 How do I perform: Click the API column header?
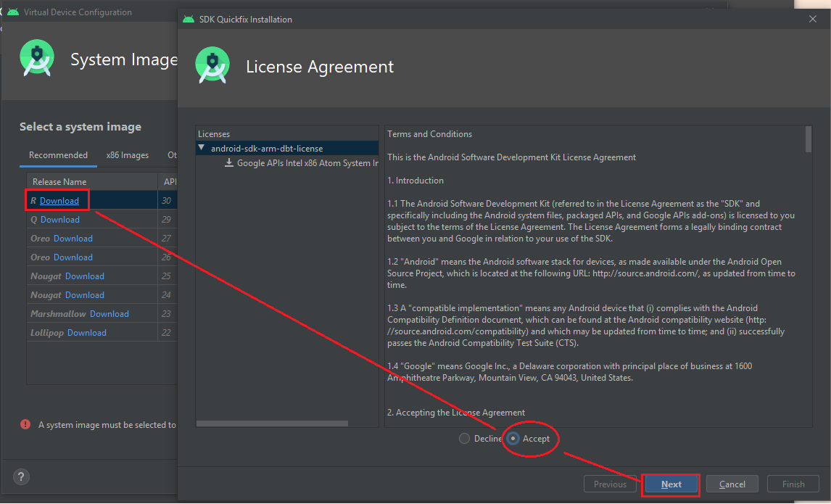[170, 182]
